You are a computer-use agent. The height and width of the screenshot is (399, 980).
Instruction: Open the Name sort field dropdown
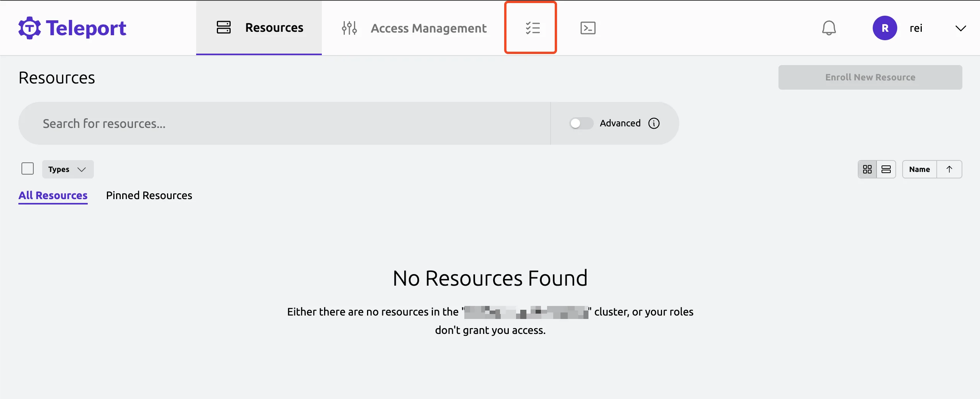point(919,169)
